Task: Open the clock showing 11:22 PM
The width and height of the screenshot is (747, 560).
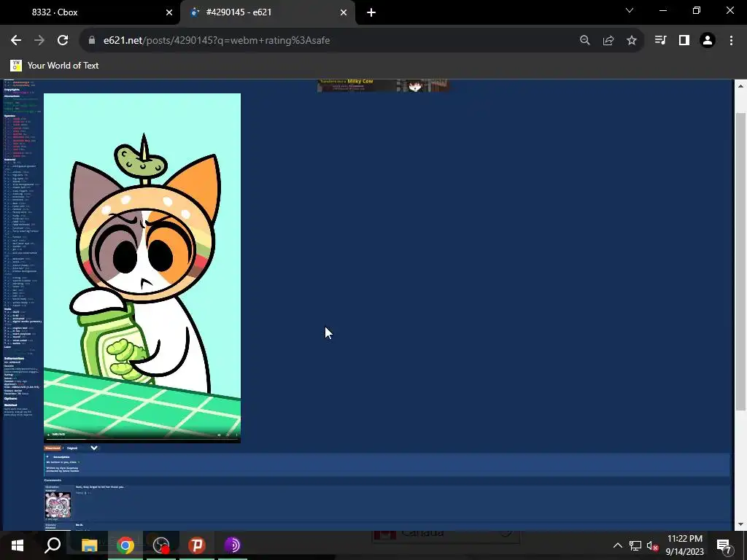Action: pos(684,545)
